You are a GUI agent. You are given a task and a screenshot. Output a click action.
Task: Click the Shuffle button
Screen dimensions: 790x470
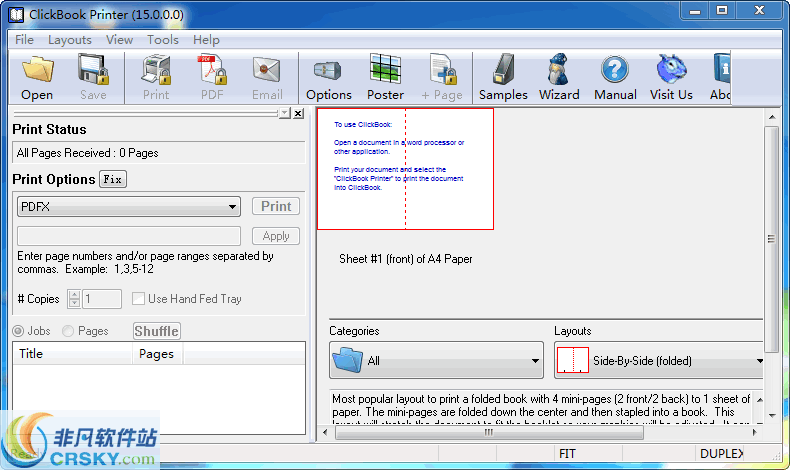click(x=157, y=331)
